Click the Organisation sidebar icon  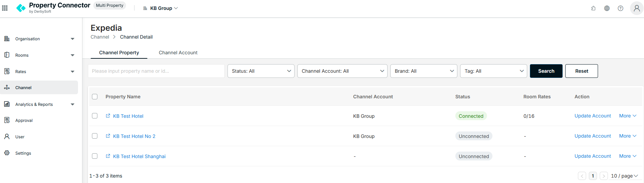click(7, 39)
